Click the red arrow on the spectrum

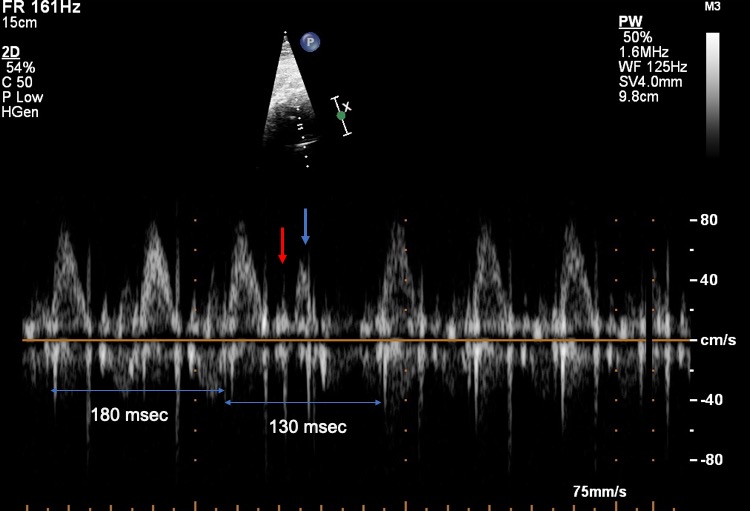[x=283, y=245]
